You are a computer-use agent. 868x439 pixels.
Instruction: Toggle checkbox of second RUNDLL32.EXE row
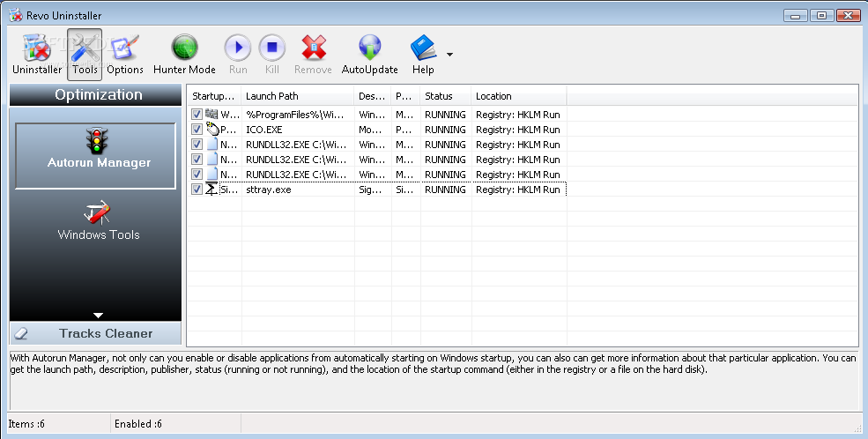coord(197,159)
